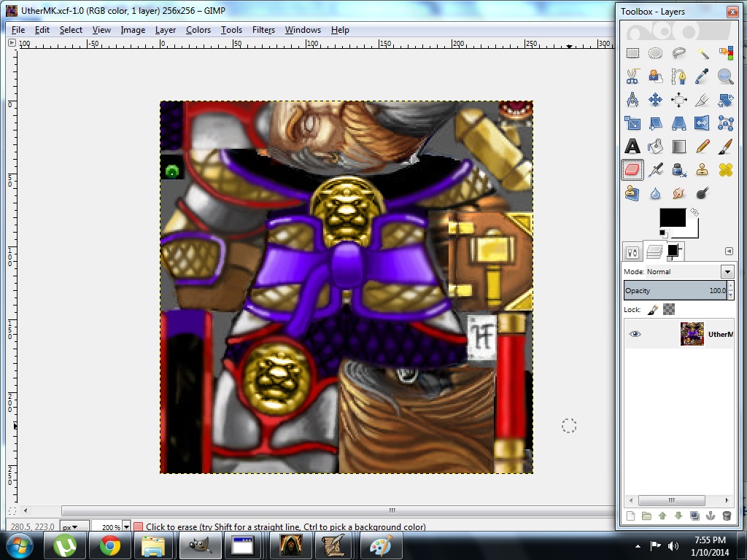Select the Alignment tool

tap(679, 99)
